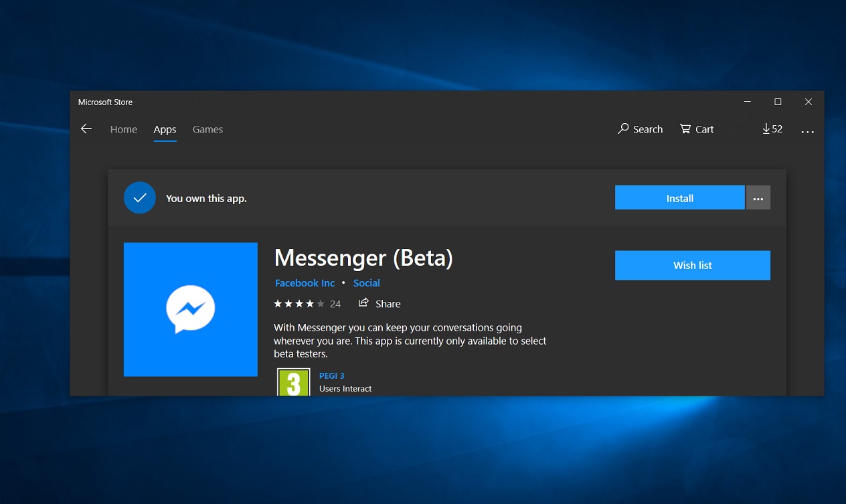Viewport: 846px width, 504px height.
Task: Open the three-dot menu in navigation bar
Action: point(808,131)
